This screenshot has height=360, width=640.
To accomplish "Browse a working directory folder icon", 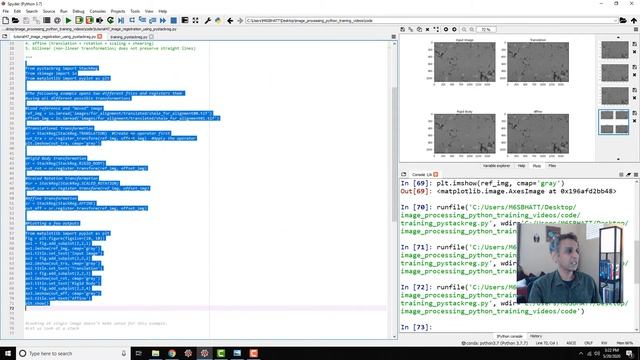I will (x=623, y=20).
